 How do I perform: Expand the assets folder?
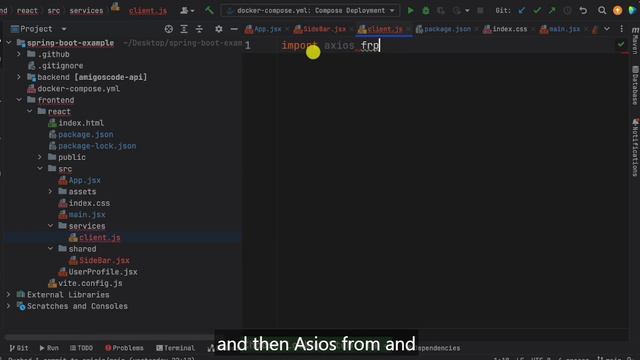click(51, 191)
